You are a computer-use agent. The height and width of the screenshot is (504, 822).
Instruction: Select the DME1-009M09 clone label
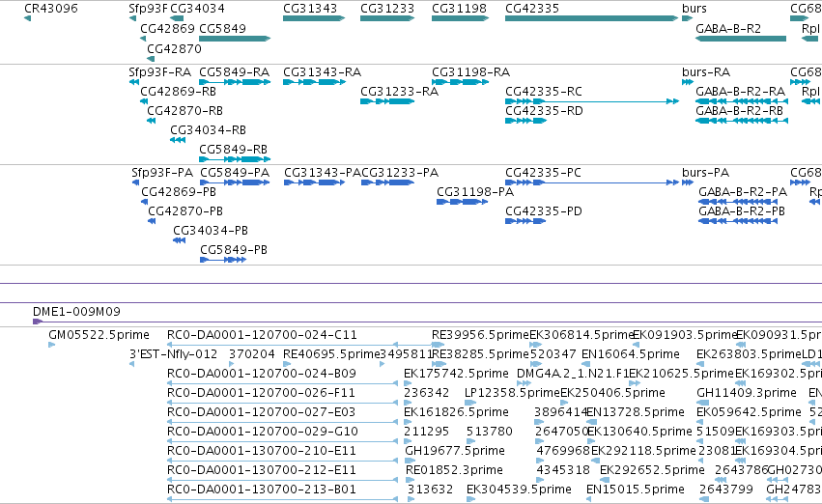click(x=76, y=312)
